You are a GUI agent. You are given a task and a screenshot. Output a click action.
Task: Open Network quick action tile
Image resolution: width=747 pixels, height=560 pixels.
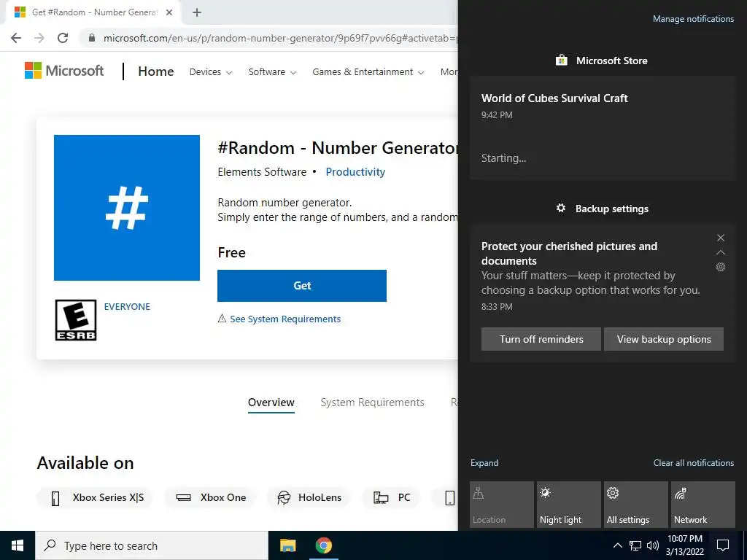pyautogui.click(x=703, y=505)
